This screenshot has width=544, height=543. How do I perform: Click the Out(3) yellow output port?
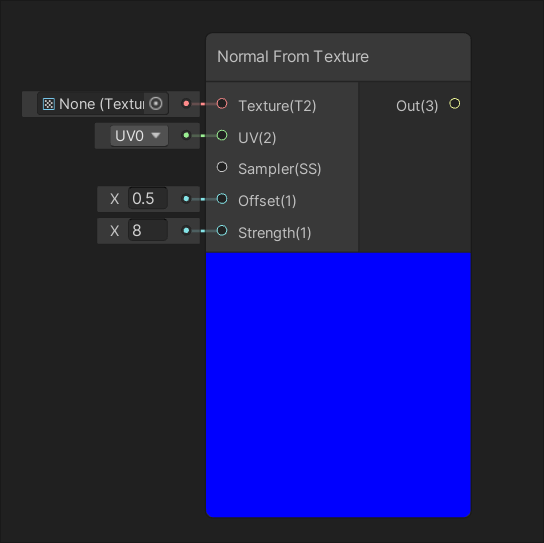[x=454, y=103]
